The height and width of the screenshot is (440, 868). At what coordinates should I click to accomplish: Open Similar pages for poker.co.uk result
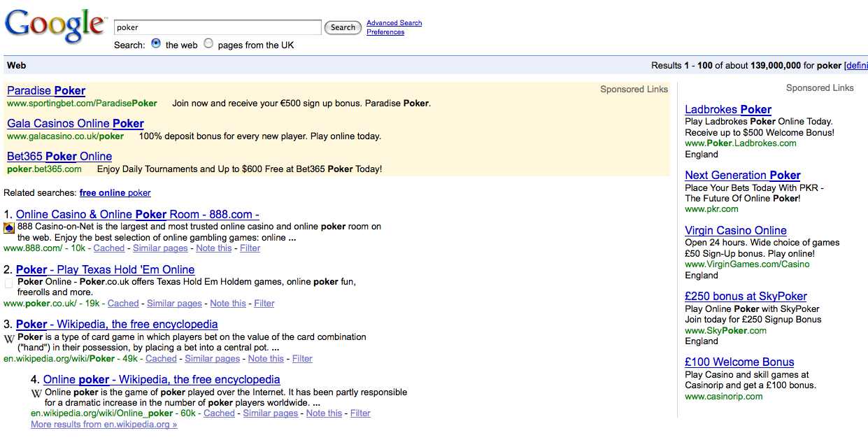click(174, 304)
